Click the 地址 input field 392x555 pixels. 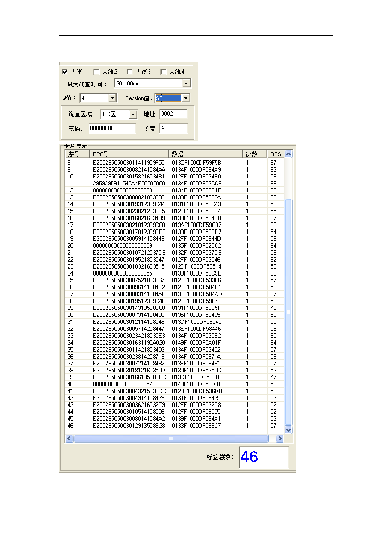coord(174,114)
